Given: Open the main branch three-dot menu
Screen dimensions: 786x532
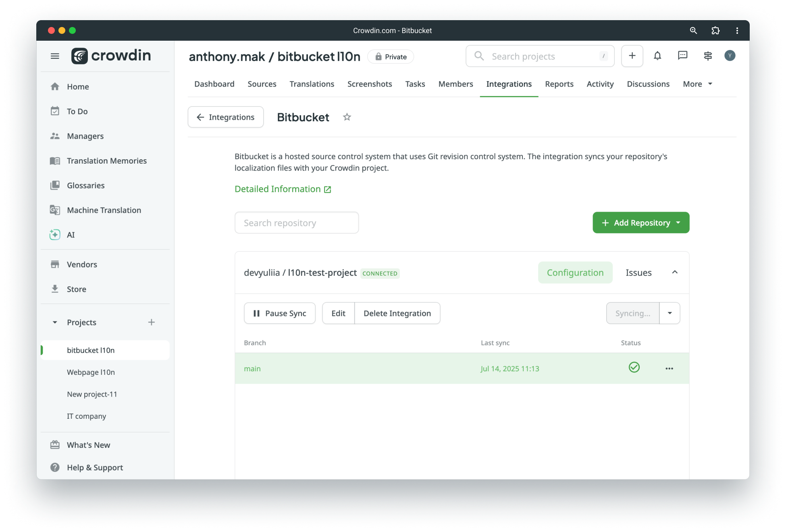Looking at the screenshot, I should coord(669,368).
